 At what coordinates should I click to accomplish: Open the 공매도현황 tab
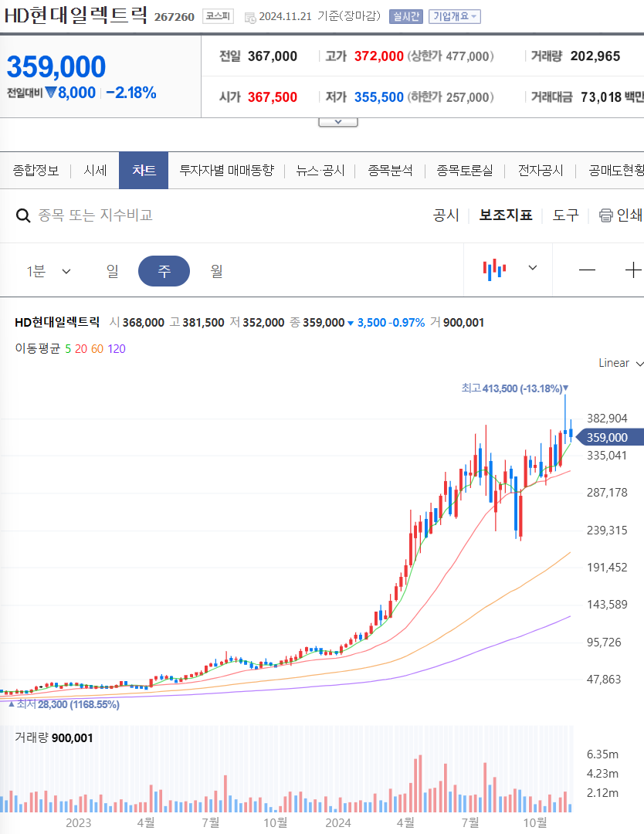pyautogui.click(x=615, y=170)
